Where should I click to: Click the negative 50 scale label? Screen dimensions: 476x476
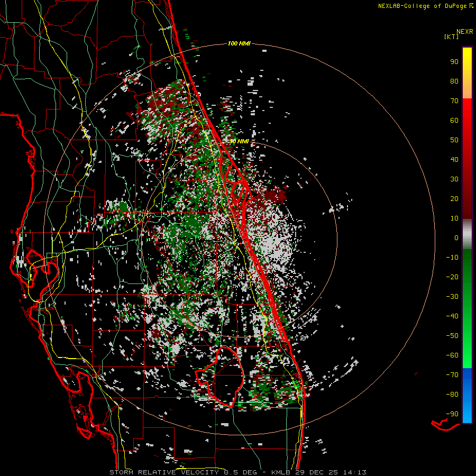coord(452,335)
